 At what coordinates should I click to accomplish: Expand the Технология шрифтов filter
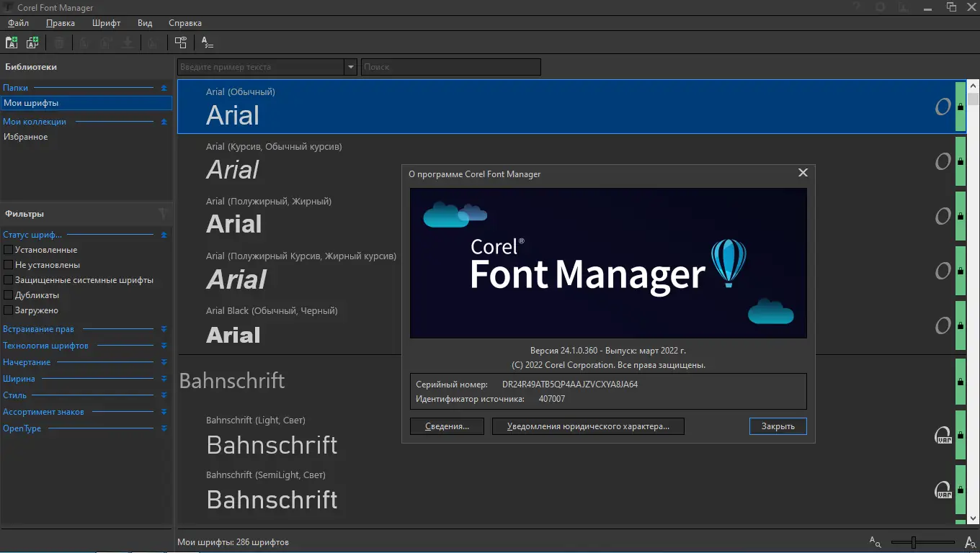tap(164, 346)
